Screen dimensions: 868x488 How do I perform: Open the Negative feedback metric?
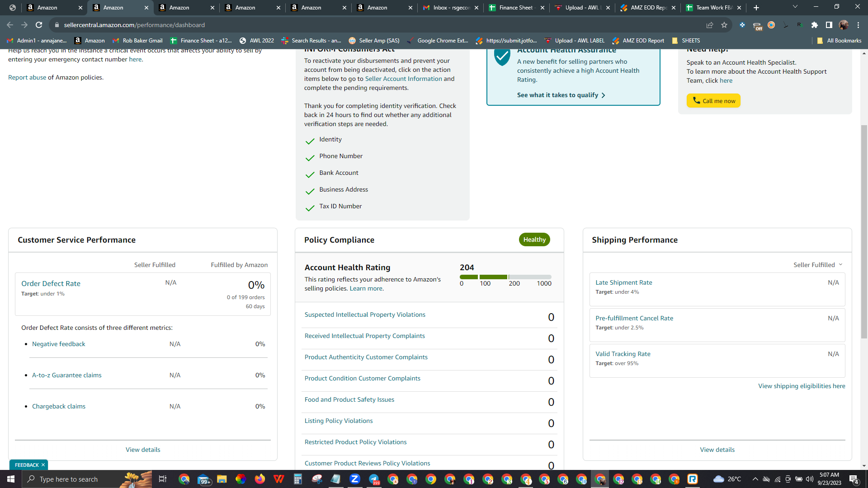pyautogui.click(x=58, y=344)
